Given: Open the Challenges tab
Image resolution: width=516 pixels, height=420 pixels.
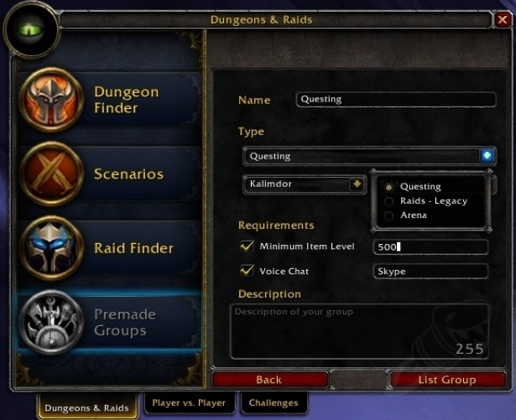Looking at the screenshot, I should (x=274, y=402).
